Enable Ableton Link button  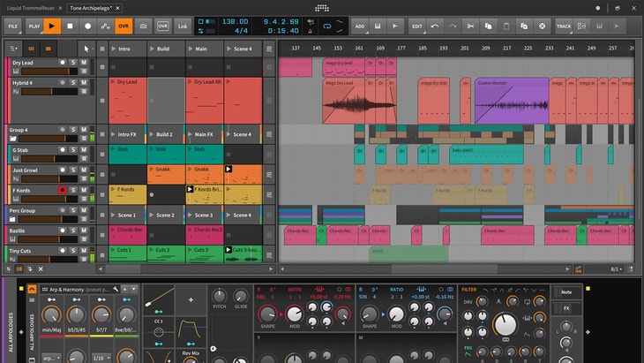pyautogui.click(x=183, y=26)
